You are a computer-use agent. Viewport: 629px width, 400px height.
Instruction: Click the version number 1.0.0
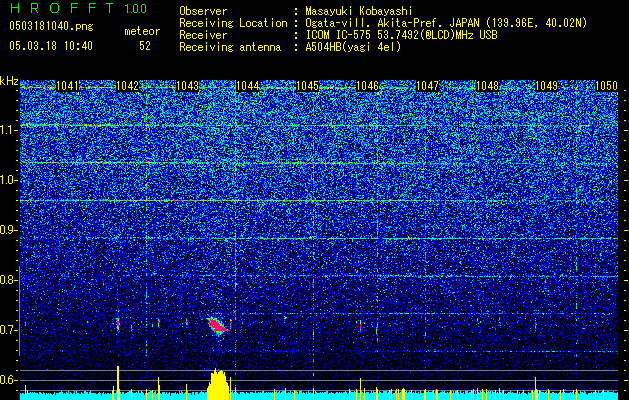tap(136, 9)
